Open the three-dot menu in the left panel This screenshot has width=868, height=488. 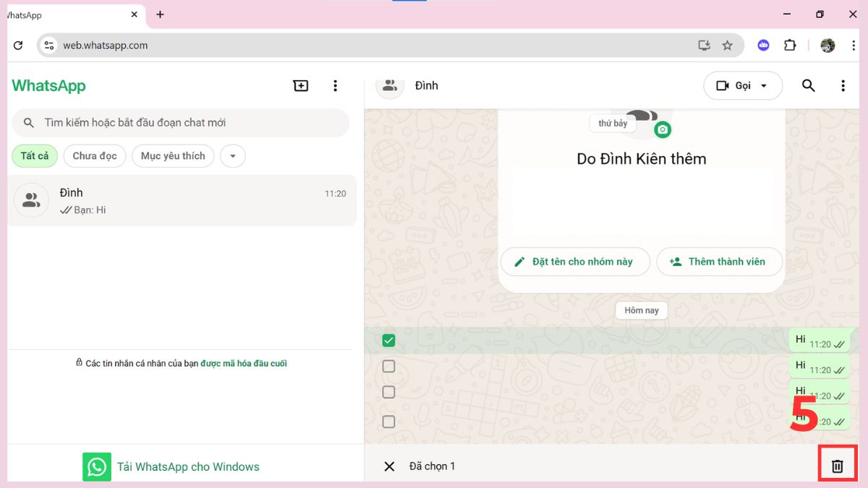tap(336, 85)
